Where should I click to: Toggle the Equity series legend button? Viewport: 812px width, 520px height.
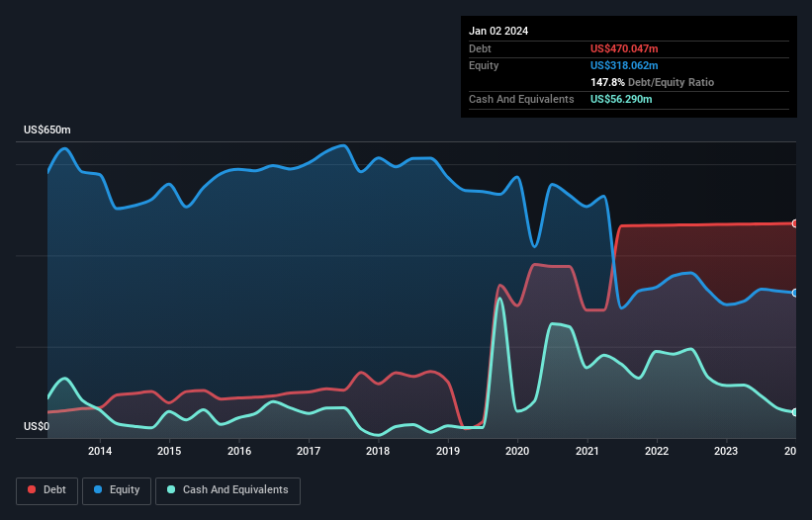117,490
